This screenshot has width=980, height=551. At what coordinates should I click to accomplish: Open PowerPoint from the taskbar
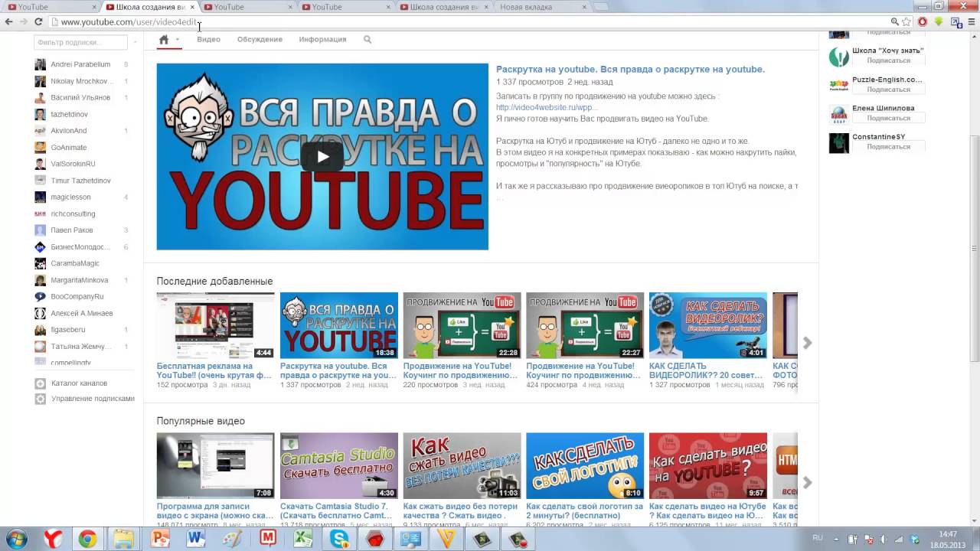click(160, 540)
